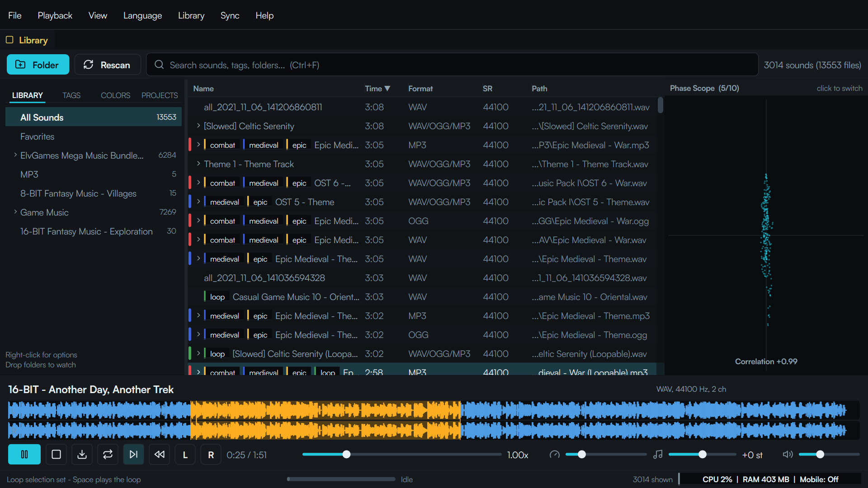Click 'click to switch' scope link

pyautogui.click(x=840, y=89)
